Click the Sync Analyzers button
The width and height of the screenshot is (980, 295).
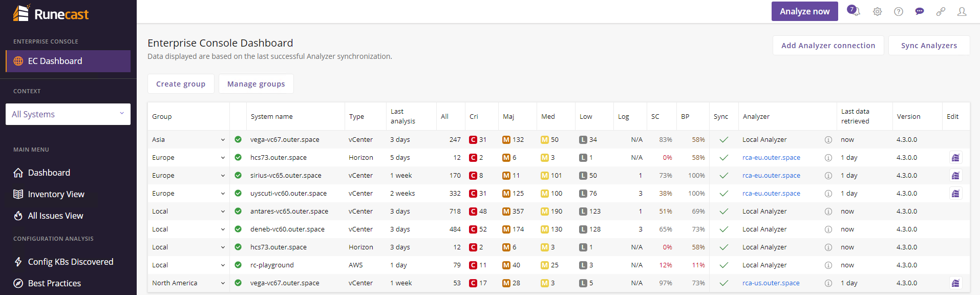[929, 46]
